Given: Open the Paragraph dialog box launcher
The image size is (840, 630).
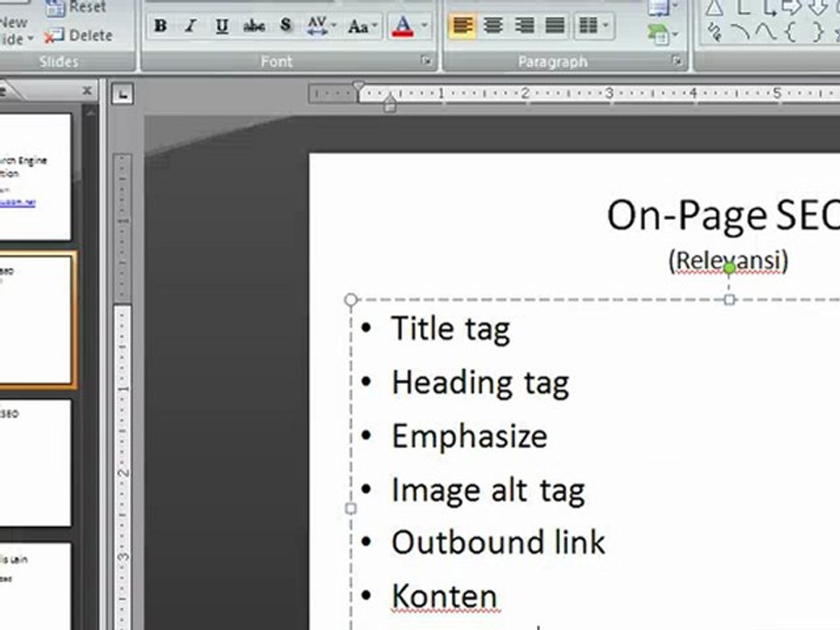Looking at the screenshot, I should 677,61.
